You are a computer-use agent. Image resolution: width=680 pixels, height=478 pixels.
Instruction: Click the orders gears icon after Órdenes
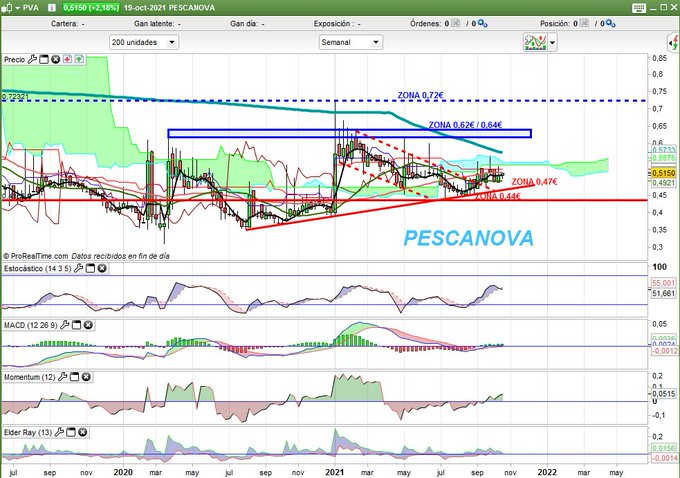(x=482, y=23)
